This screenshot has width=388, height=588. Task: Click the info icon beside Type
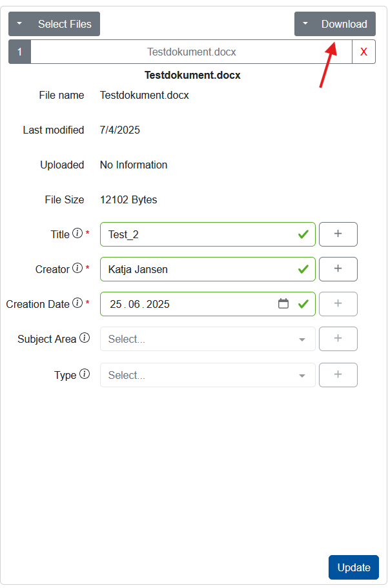[x=86, y=374]
